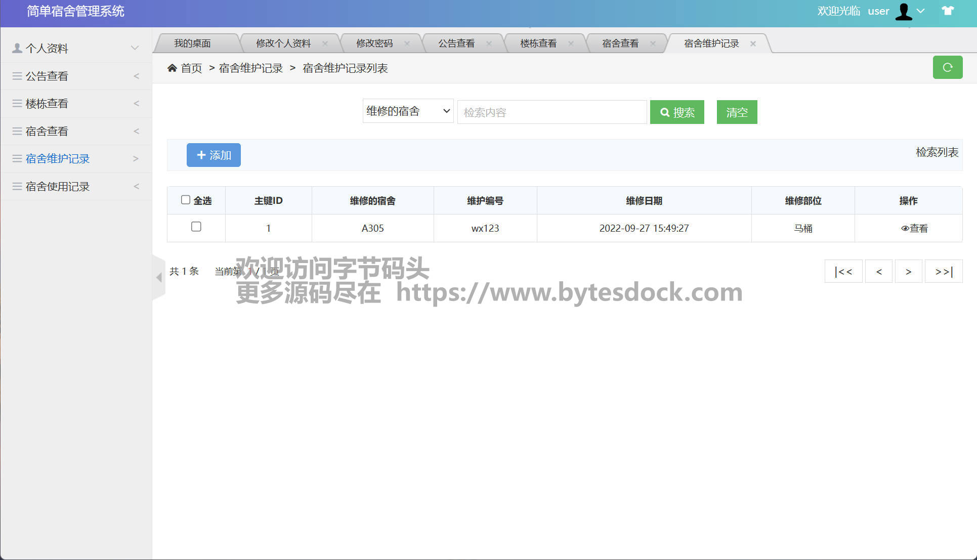Click the sidebar collapse arrow handle

tap(158, 277)
